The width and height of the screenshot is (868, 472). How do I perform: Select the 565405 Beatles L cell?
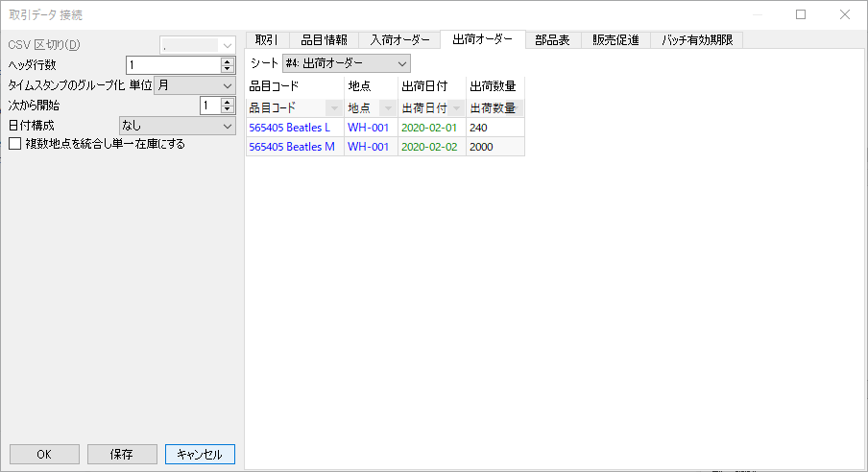pos(289,128)
